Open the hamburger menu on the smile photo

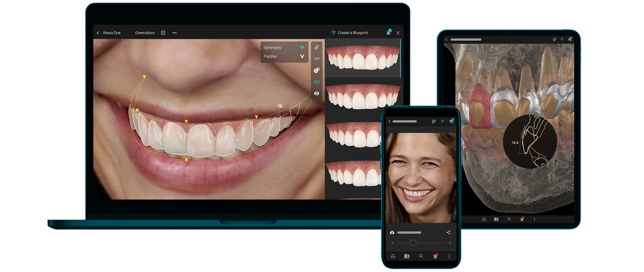pyautogui.click(x=99, y=45)
